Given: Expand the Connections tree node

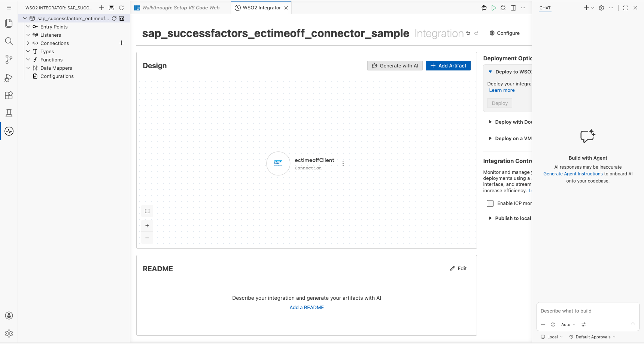Looking at the screenshot, I should click(28, 43).
